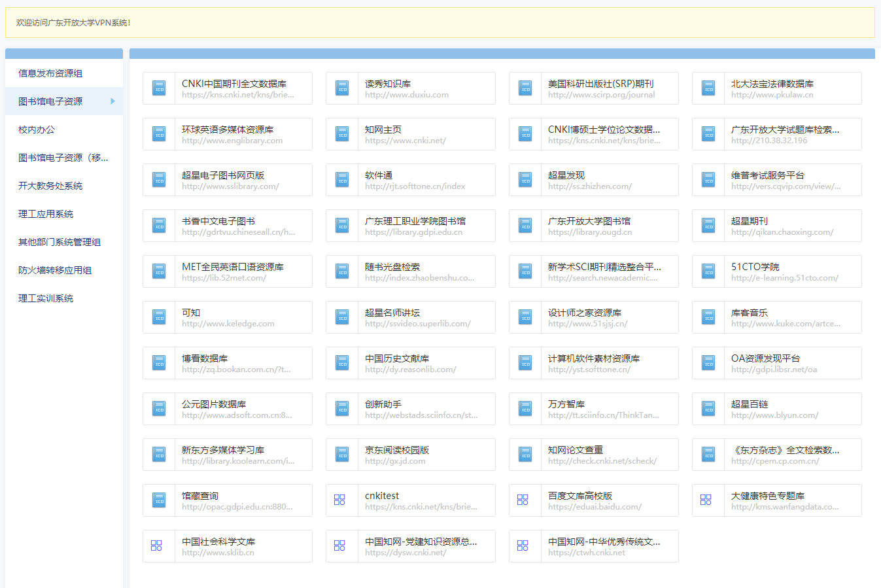This screenshot has width=881, height=588.
Task: Click the http://www.blyun.com/ URL text
Action: 775,415
